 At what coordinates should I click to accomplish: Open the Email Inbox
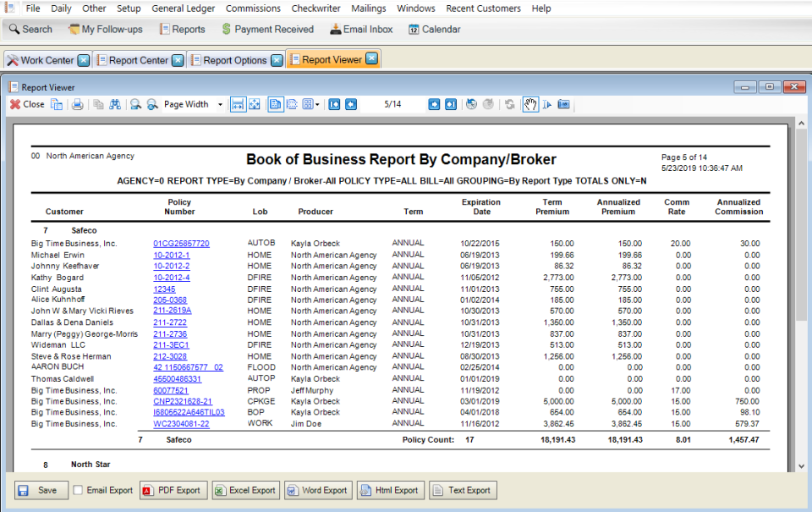[x=361, y=28]
